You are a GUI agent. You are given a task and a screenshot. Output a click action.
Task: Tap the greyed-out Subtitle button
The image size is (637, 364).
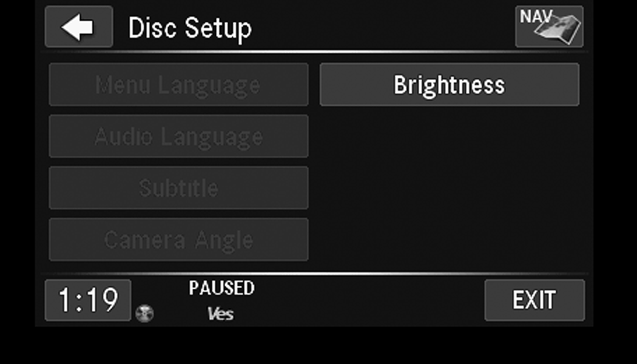tap(178, 188)
